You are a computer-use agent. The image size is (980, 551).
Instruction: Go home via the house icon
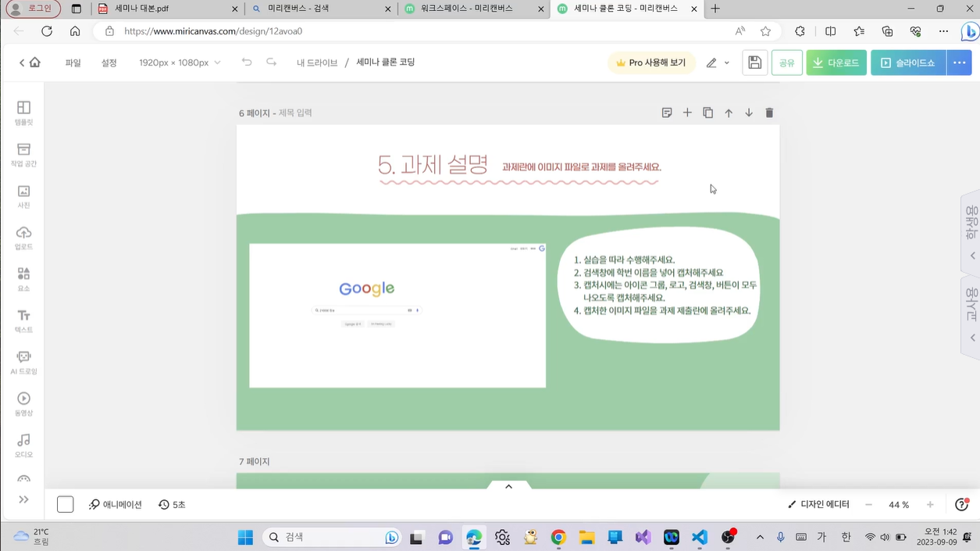point(34,63)
